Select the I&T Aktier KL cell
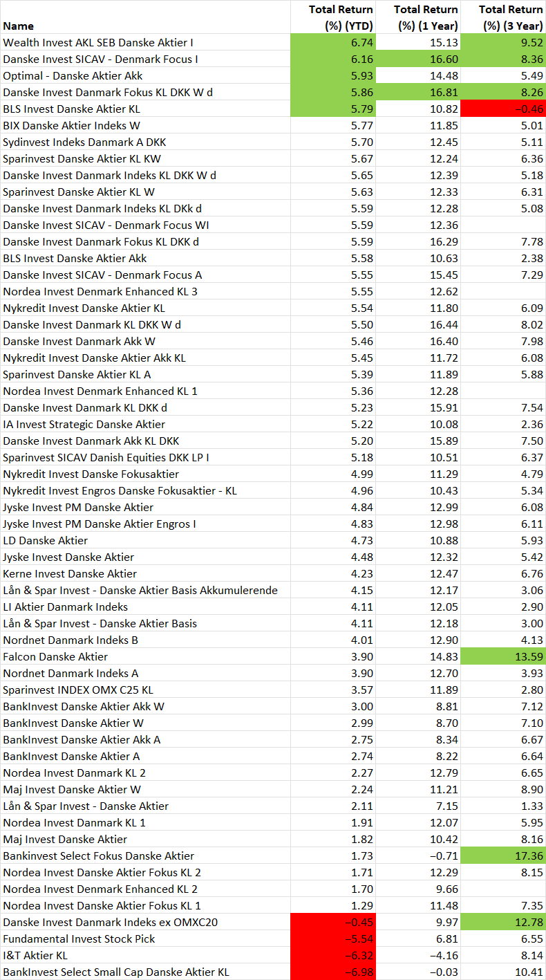The image size is (546, 980). point(146,955)
